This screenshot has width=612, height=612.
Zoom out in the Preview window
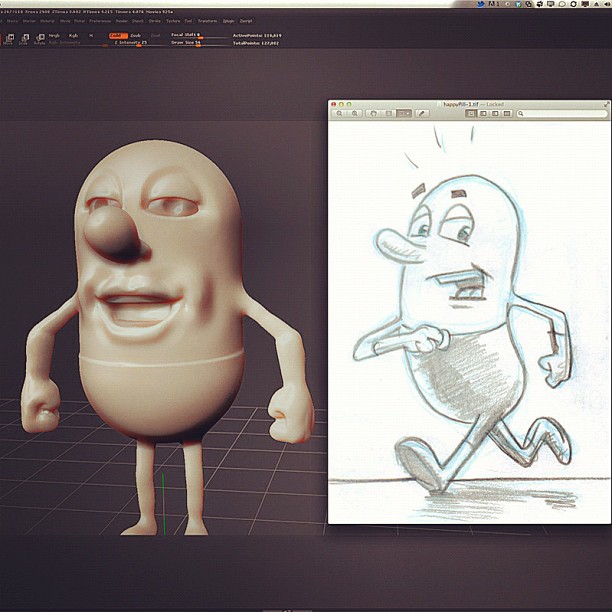(x=339, y=113)
